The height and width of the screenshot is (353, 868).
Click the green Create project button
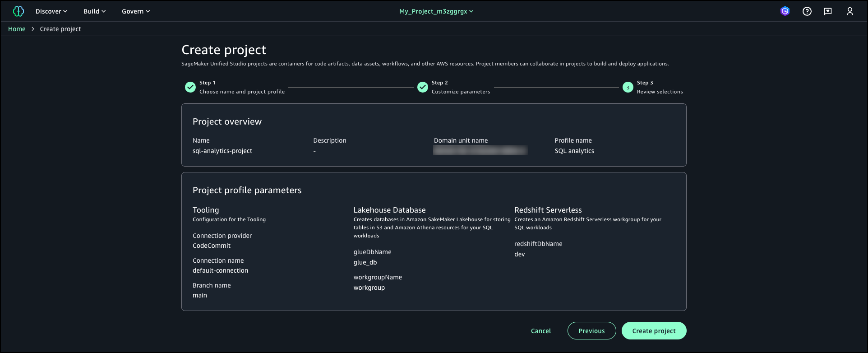[654, 331]
